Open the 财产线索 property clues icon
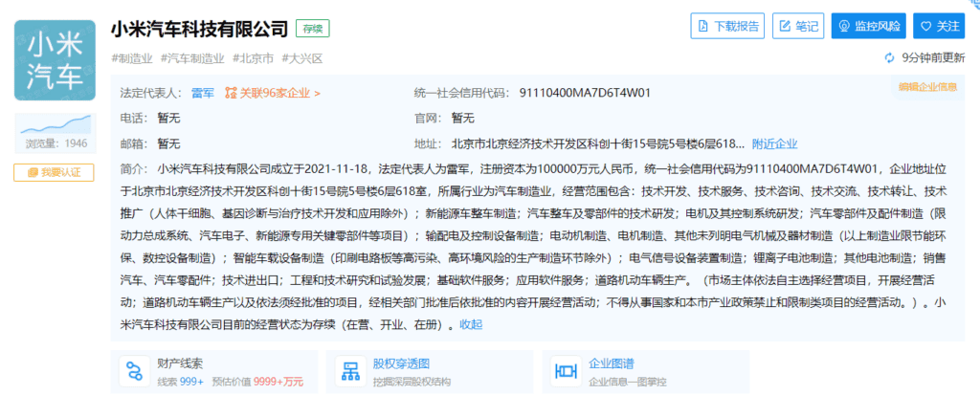The width and height of the screenshot is (980, 396). click(134, 372)
